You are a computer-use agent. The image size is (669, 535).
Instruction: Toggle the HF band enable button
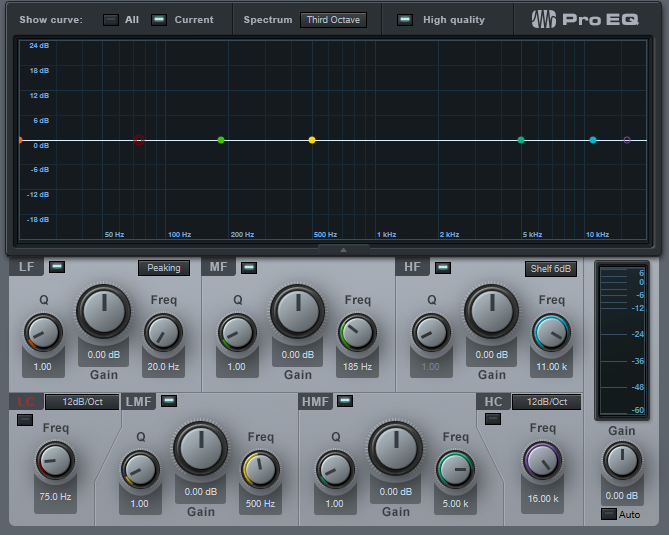pos(443,268)
